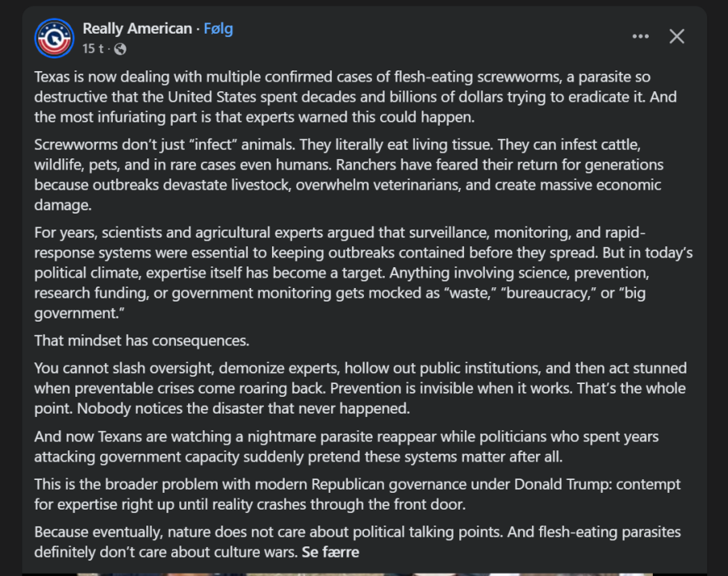
Task: Open the three-dot post options menu
Action: click(640, 36)
